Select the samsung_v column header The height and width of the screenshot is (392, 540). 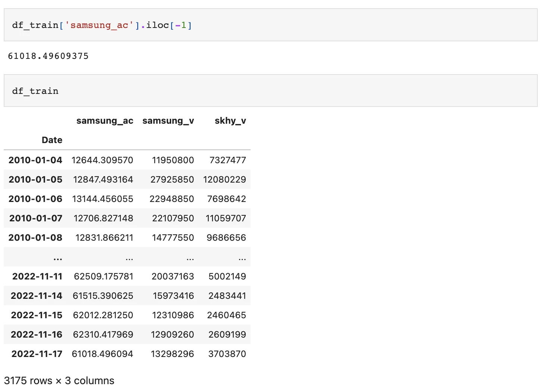coord(168,121)
